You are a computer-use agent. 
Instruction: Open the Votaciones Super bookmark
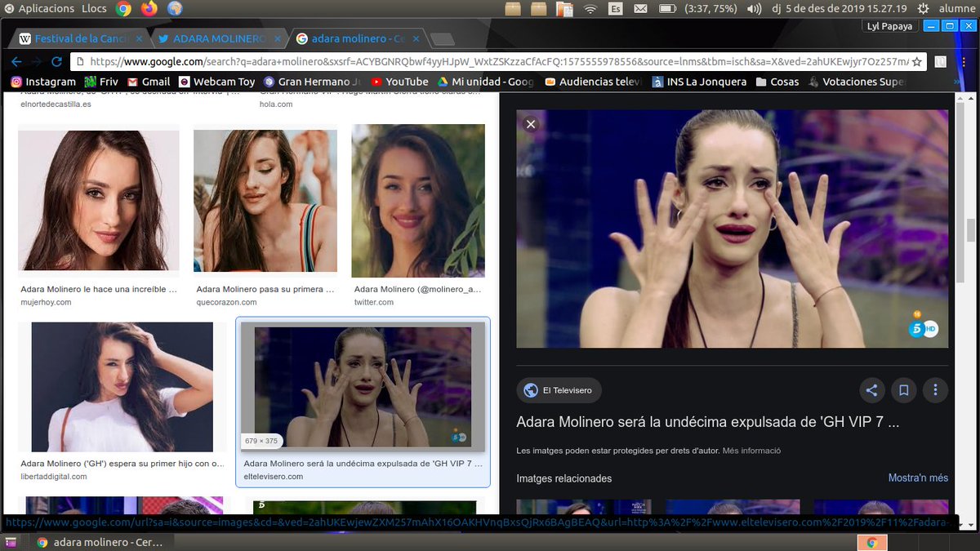[x=857, y=82]
